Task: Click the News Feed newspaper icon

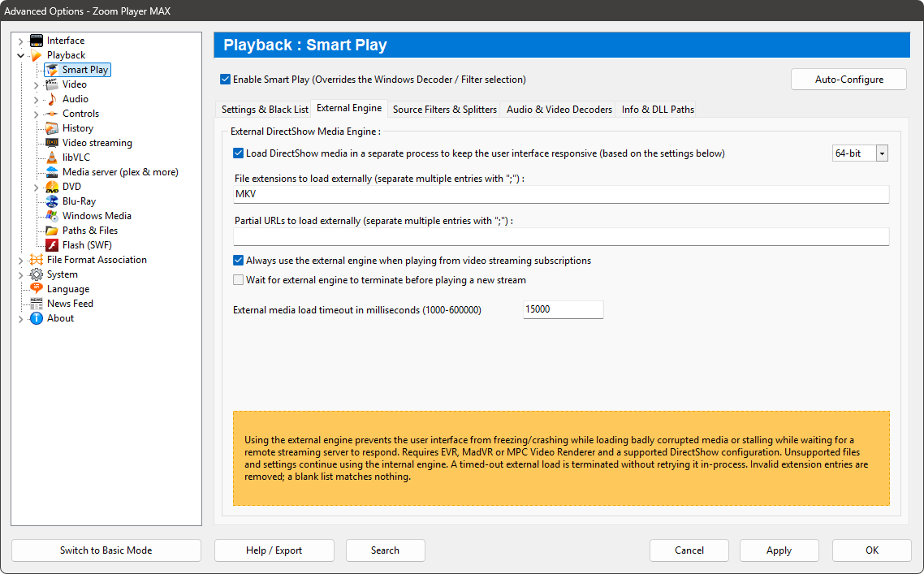Action: [37, 304]
